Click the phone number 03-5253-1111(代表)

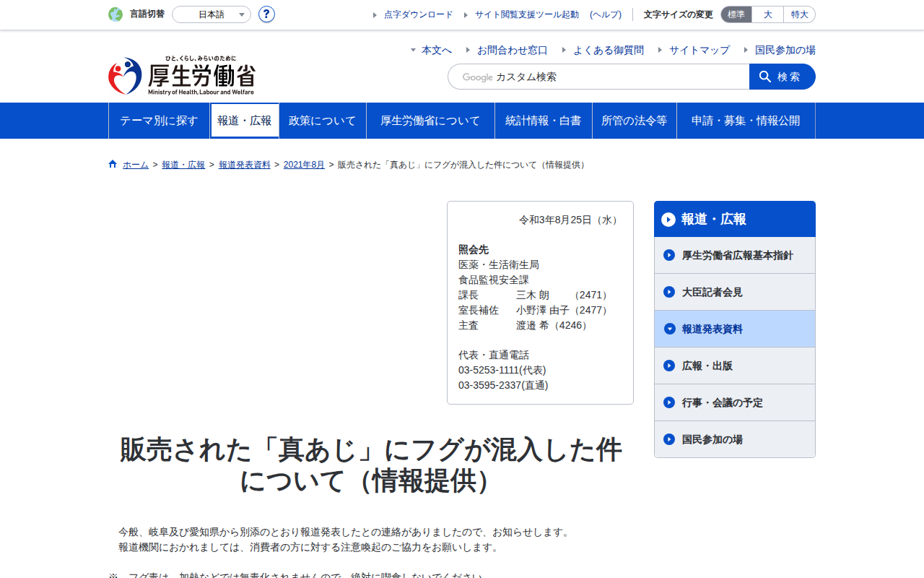(502, 370)
